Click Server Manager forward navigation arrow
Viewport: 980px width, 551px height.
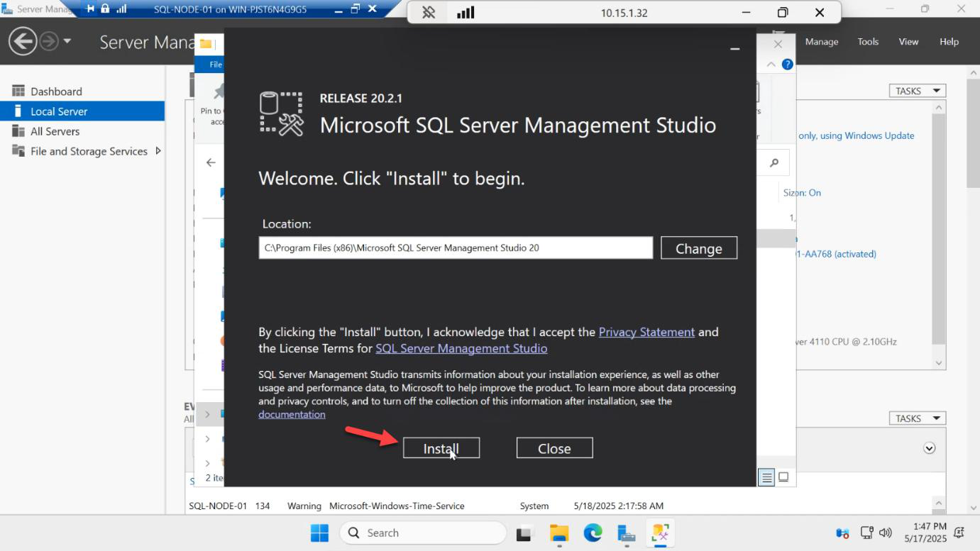49,41
